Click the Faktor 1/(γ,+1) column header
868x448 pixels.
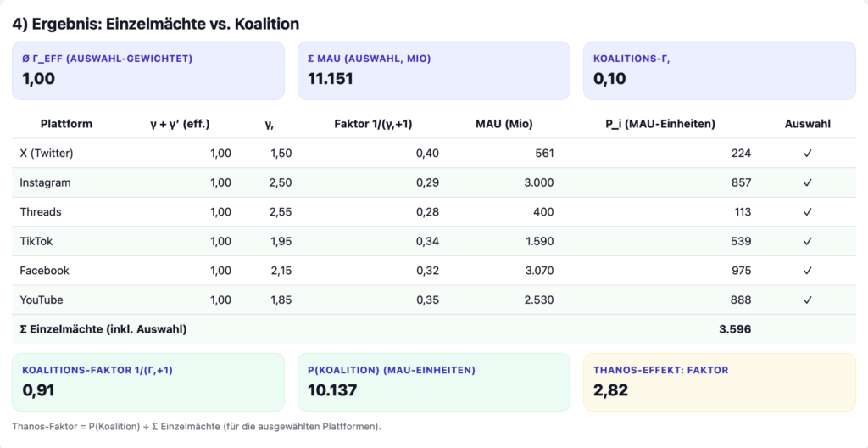pyautogui.click(x=376, y=124)
